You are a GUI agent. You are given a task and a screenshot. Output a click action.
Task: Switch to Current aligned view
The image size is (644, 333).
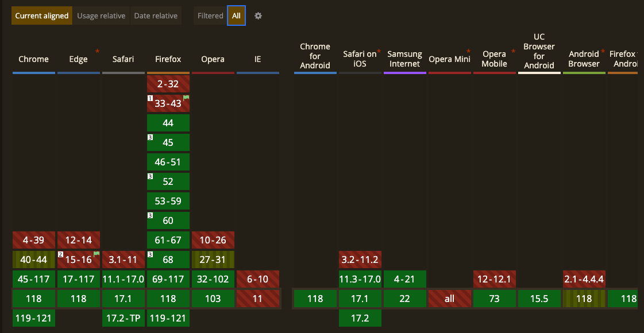click(x=42, y=16)
